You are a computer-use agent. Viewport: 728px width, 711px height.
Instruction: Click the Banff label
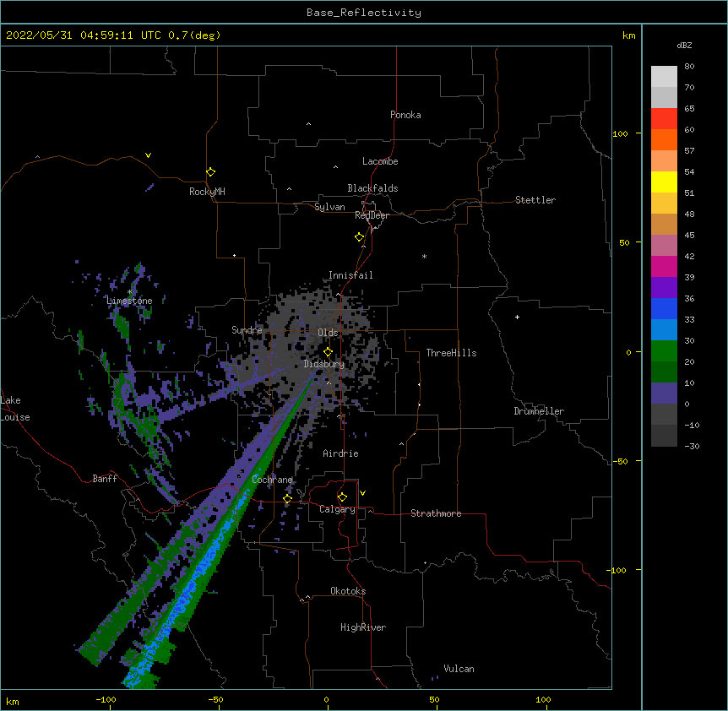click(105, 479)
